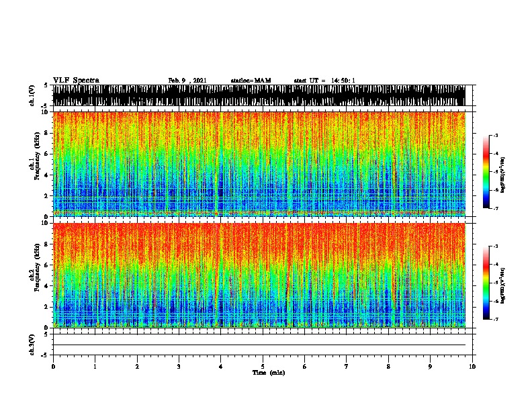Click the time axis tick label "2"

click(x=137, y=367)
